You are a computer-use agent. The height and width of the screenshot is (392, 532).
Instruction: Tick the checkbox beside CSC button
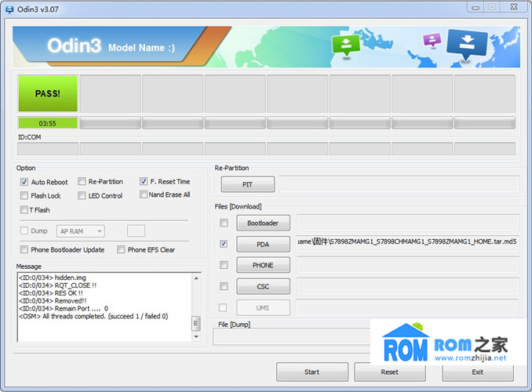224,286
